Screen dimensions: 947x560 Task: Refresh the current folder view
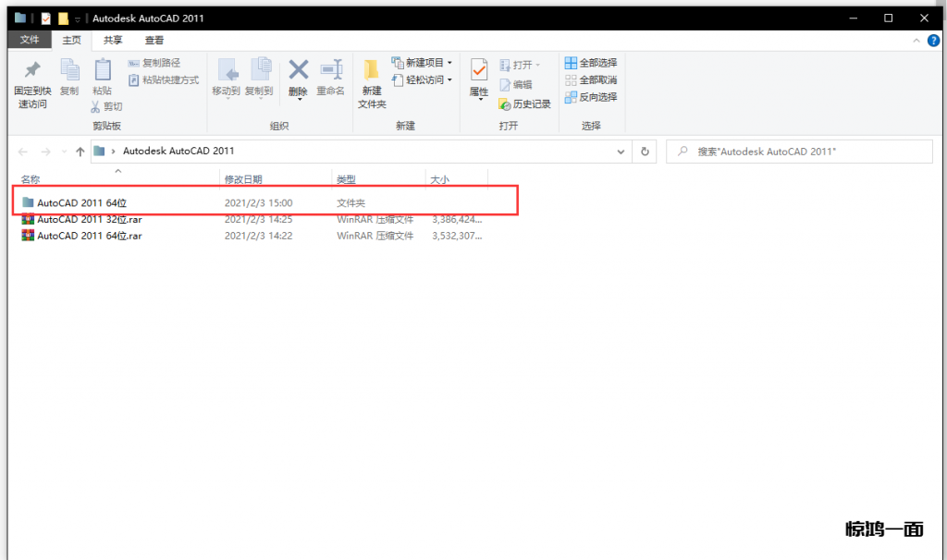click(645, 152)
